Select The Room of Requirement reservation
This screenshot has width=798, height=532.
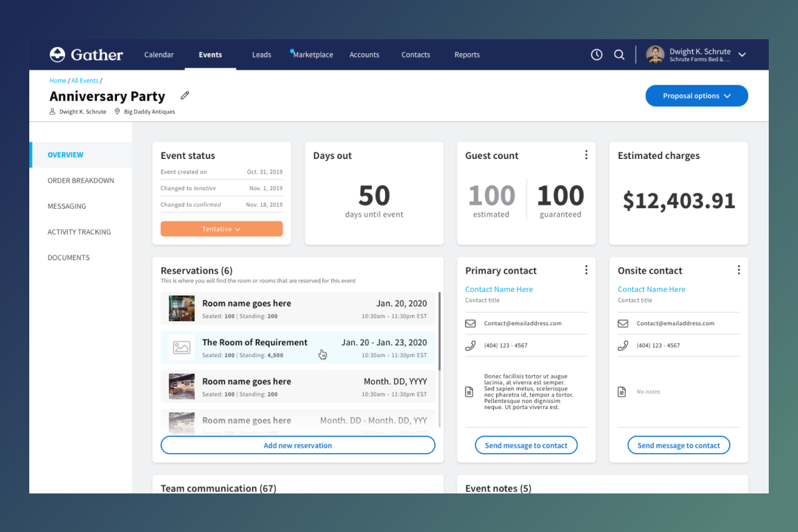pos(255,342)
